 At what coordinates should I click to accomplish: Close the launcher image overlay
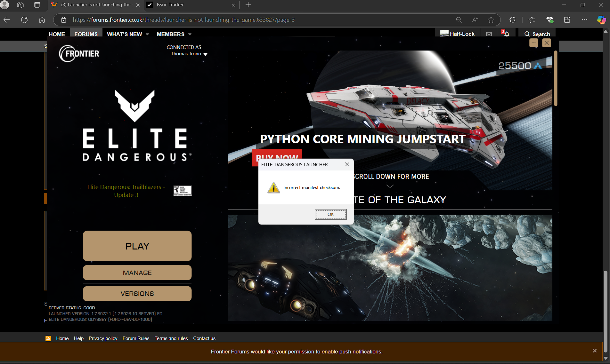[x=547, y=43]
